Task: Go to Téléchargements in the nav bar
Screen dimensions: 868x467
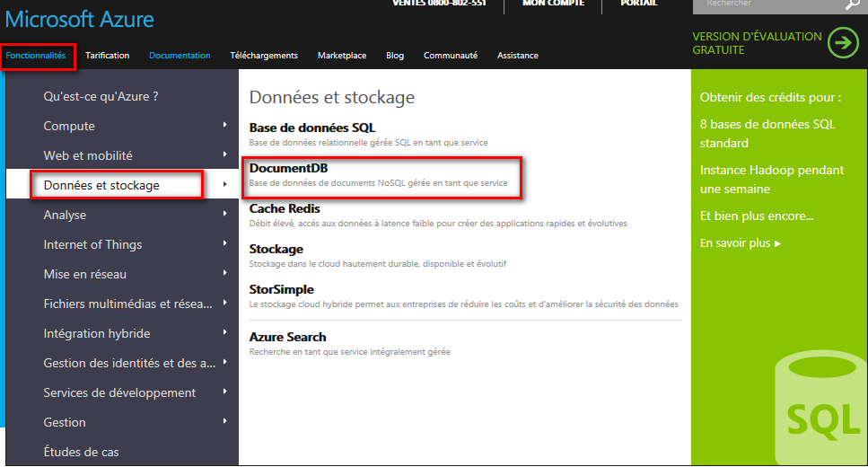Action: click(264, 56)
